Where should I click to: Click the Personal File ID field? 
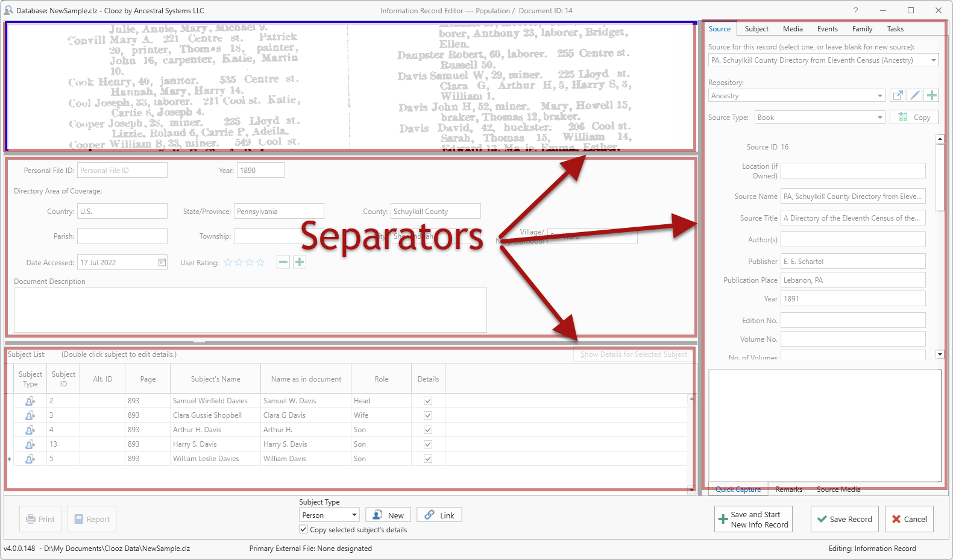pyautogui.click(x=122, y=171)
